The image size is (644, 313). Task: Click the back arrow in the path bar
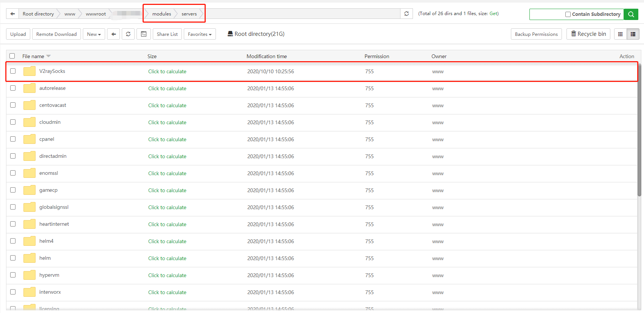(x=12, y=14)
